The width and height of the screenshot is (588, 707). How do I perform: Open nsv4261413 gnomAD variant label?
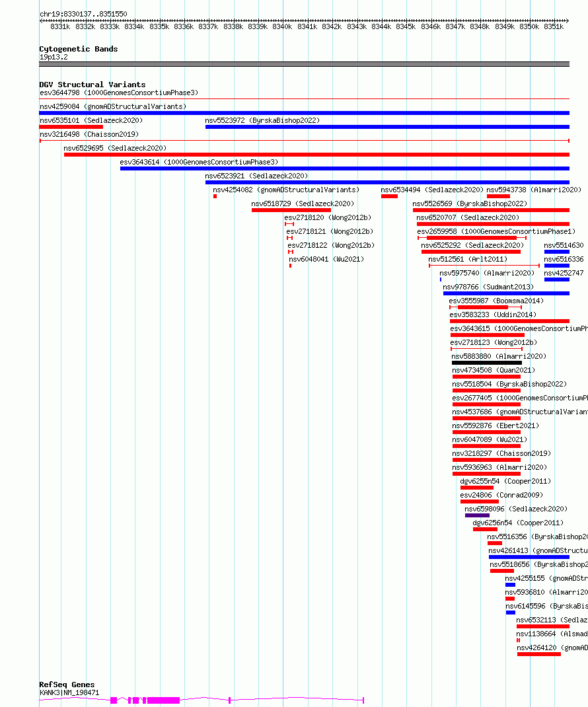tap(538, 550)
